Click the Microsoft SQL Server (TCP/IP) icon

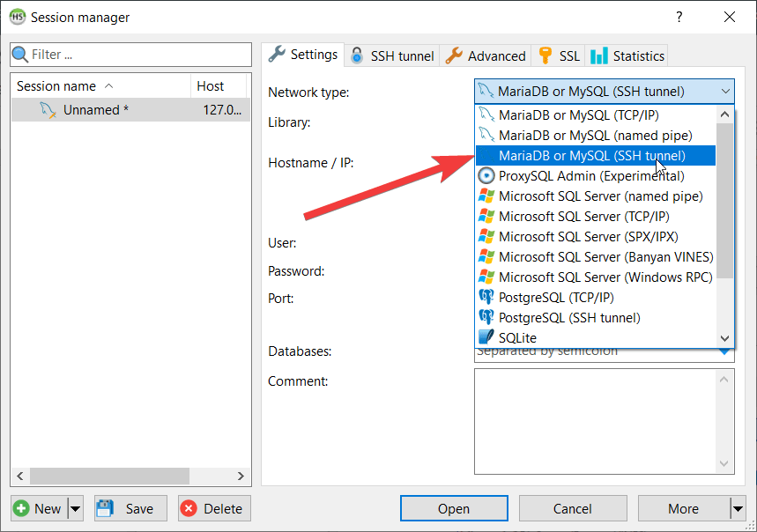[486, 217]
